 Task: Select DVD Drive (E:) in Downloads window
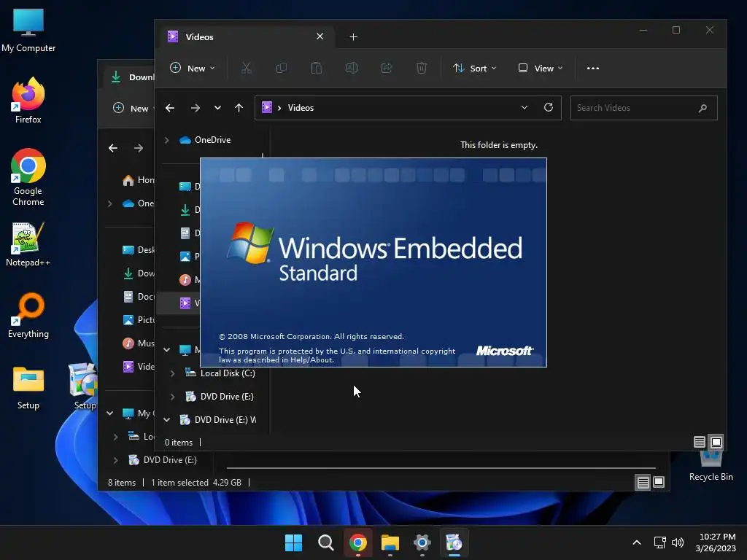(163, 460)
